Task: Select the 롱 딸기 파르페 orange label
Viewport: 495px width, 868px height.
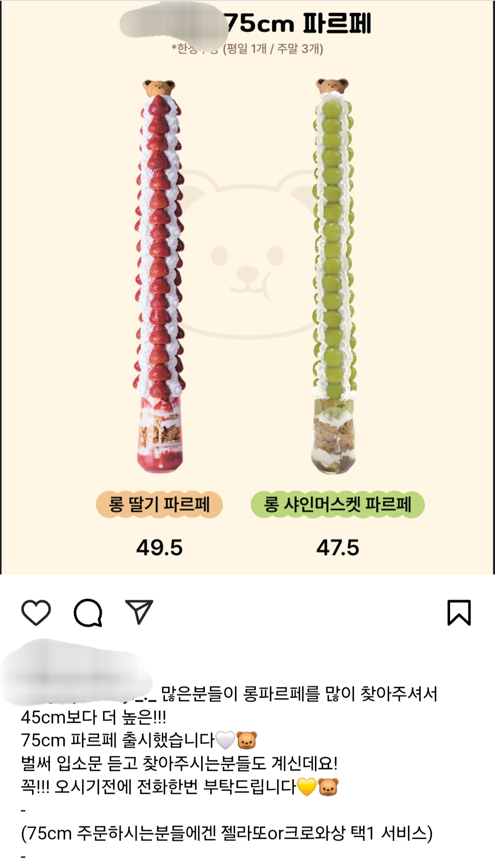Action: point(159,505)
